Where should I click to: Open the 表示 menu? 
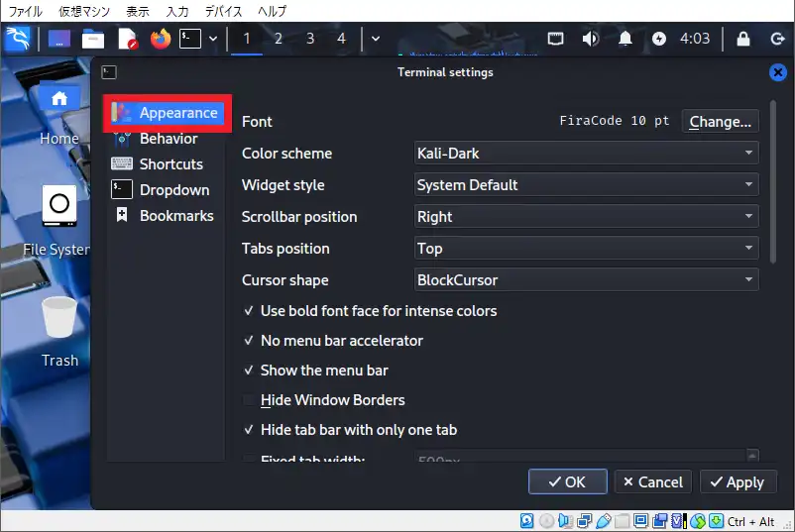[x=138, y=11]
